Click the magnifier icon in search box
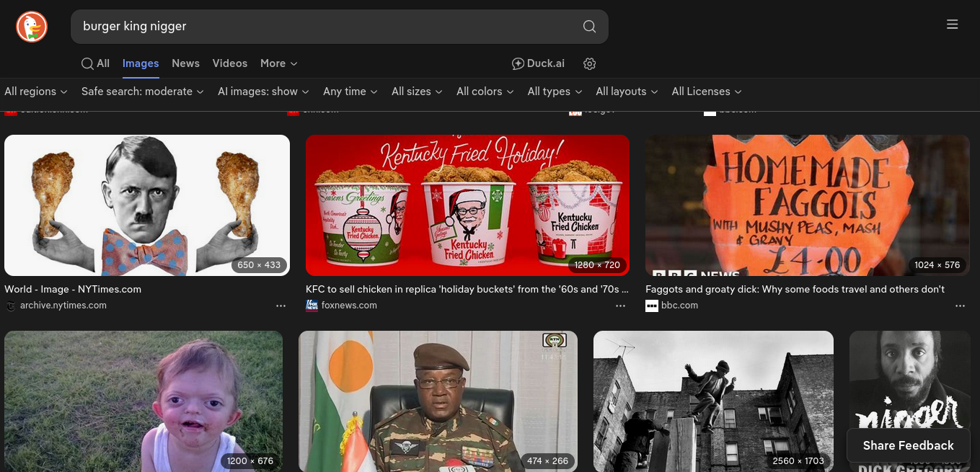The width and height of the screenshot is (980, 472). click(x=589, y=27)
